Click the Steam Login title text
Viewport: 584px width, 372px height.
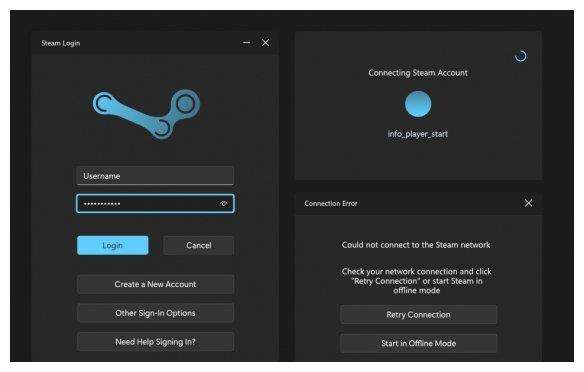click(61, 43)
